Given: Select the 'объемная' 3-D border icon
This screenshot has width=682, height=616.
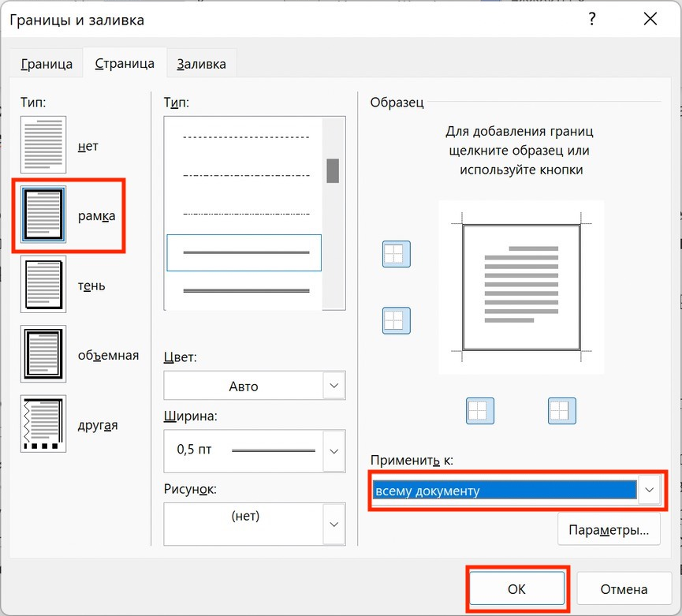Looking at the screenshot, I should click(x=43, y=353).
